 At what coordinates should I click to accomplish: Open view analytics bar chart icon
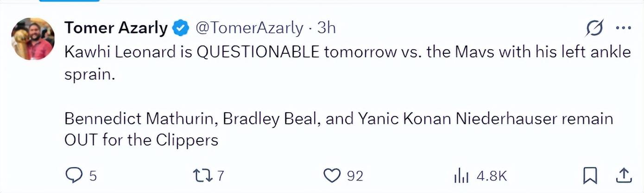tap(462, 175)
